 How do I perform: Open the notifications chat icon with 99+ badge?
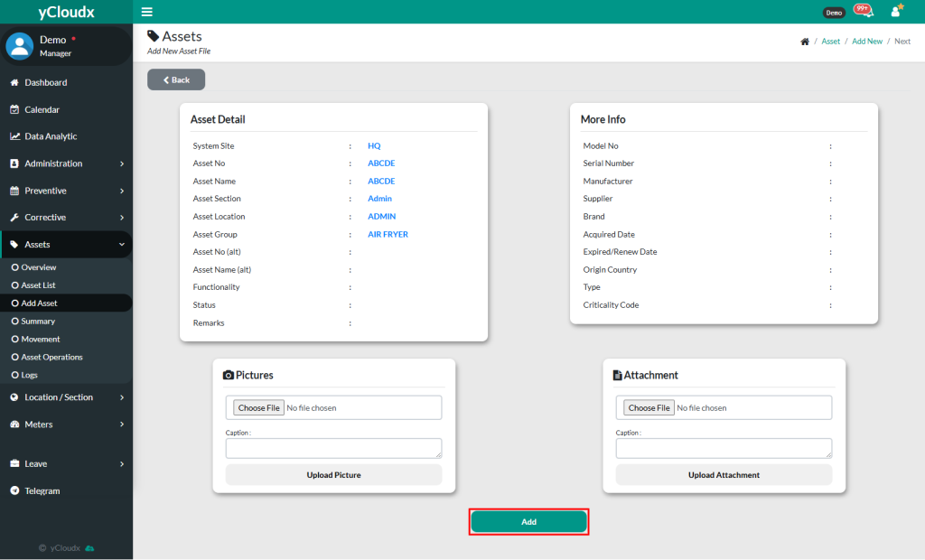point(863,12)
